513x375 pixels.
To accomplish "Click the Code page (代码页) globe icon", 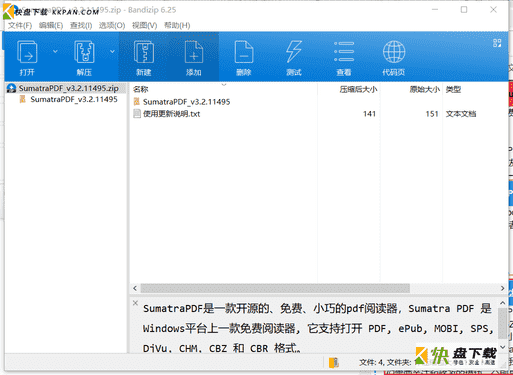I will click(394, 52).
